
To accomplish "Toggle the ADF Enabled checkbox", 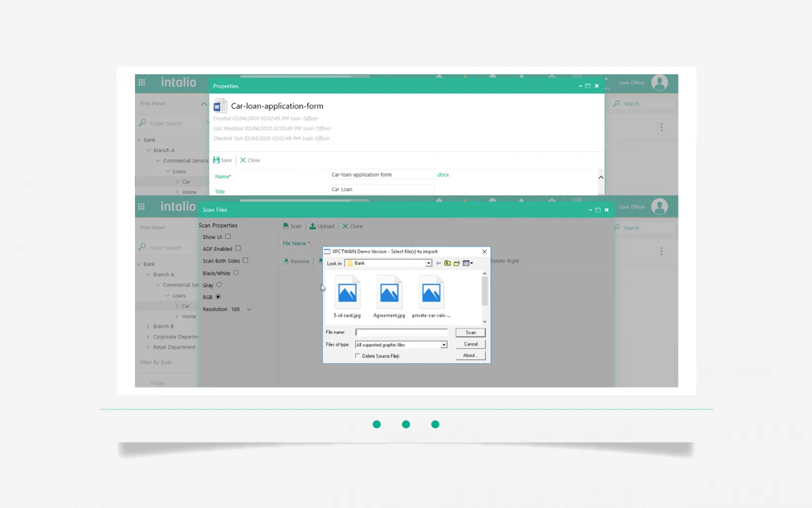I will (238, 248).
